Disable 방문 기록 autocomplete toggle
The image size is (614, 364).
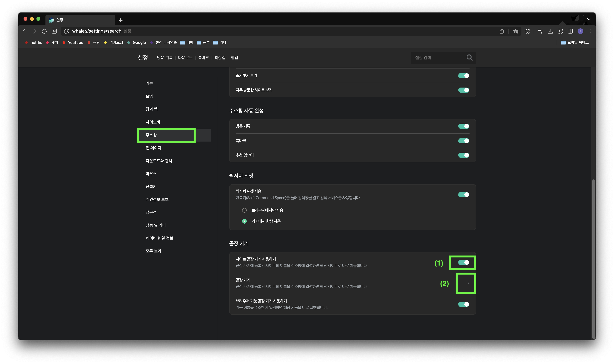pos(463,126)
